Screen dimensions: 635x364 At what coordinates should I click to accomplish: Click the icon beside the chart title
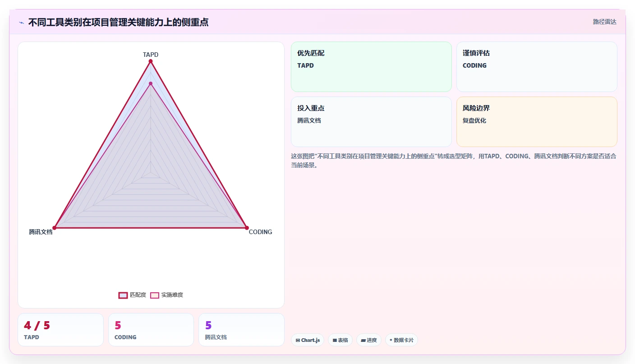tap(22, 23)
